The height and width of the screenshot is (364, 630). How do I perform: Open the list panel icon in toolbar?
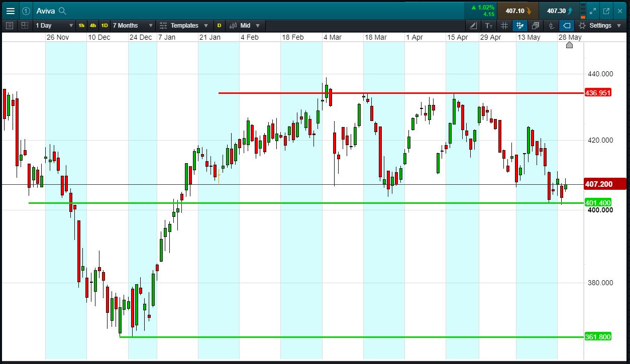(10, 25)
